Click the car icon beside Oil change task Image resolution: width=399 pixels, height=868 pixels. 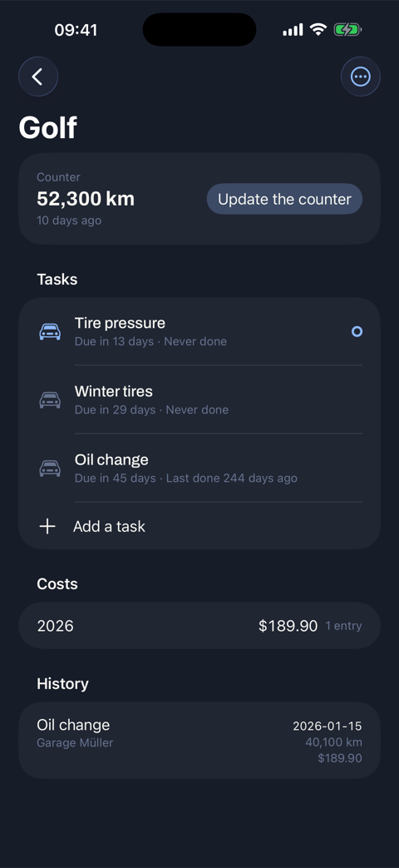pos(50,469)
